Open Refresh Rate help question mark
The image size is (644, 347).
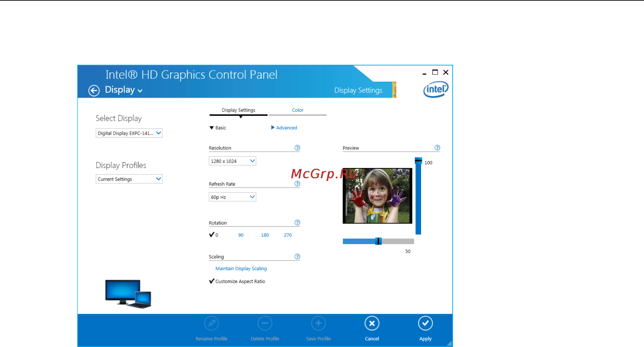click(297, 184)
